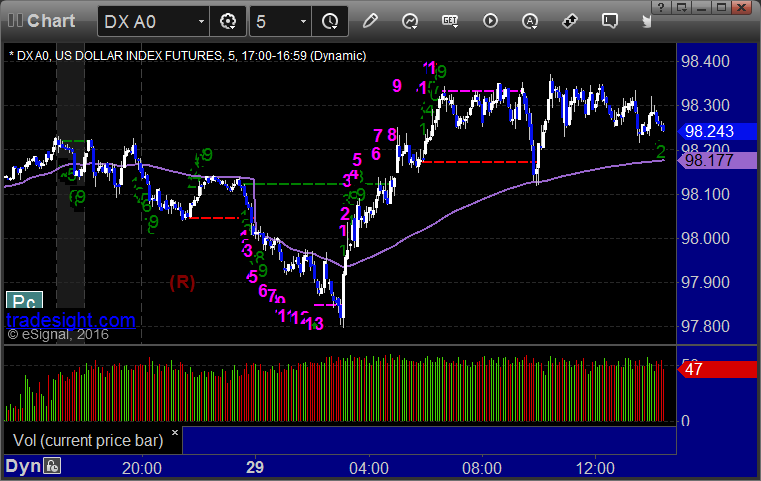Click the 98.300 price axis label
The height and width of the screenshot is (481, 761).
[705, 105]
